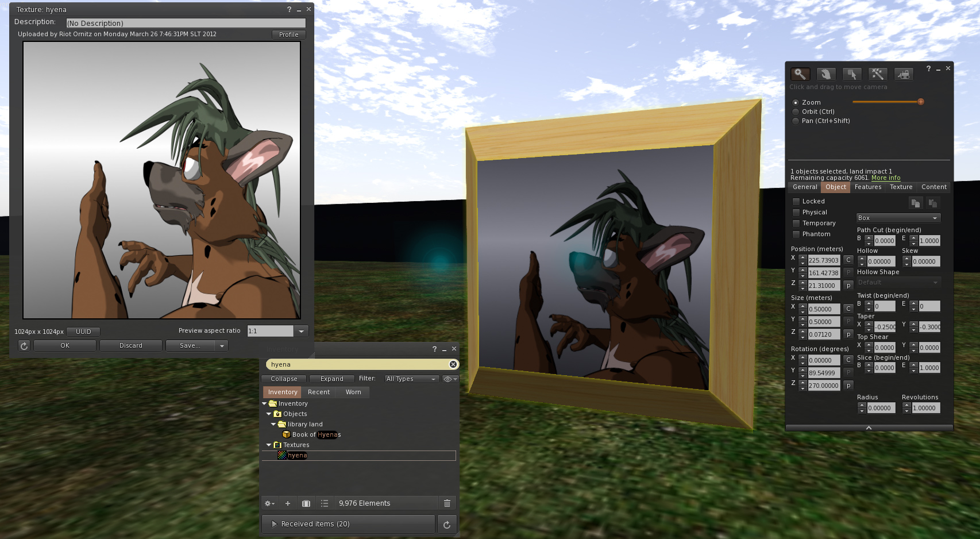Viewport: 980px width, 539px height.
Task: Open help for the build tools panel
Action: [928, 68]
